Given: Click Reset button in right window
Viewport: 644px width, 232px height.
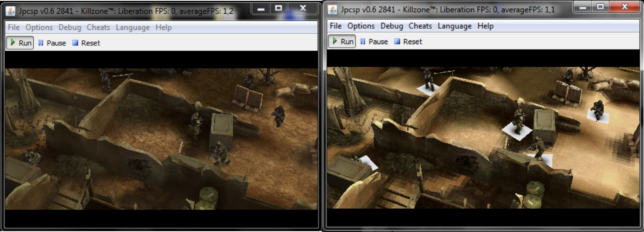Looking at the screenshot, I should [x=408, y=42].
